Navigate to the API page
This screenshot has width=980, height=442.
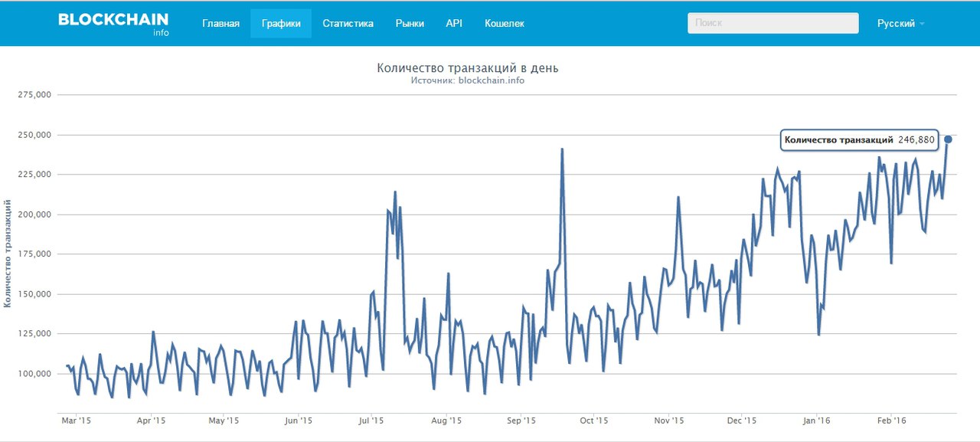point(454,24)
